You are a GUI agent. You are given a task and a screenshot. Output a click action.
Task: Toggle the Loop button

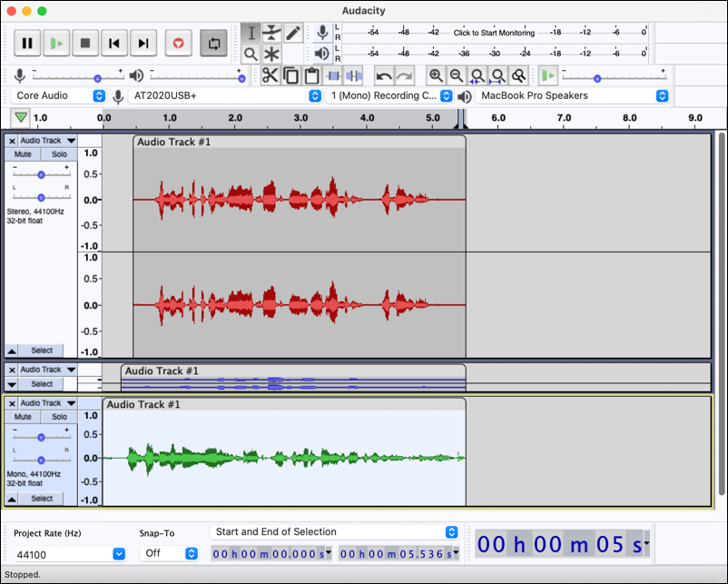[213, 44]
